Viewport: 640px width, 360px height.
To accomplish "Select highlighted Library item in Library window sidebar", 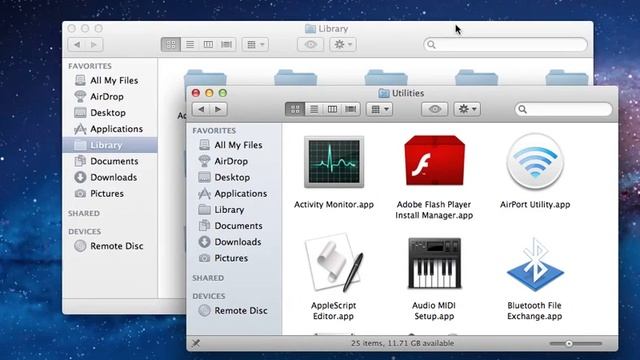I will click(110, 145).
